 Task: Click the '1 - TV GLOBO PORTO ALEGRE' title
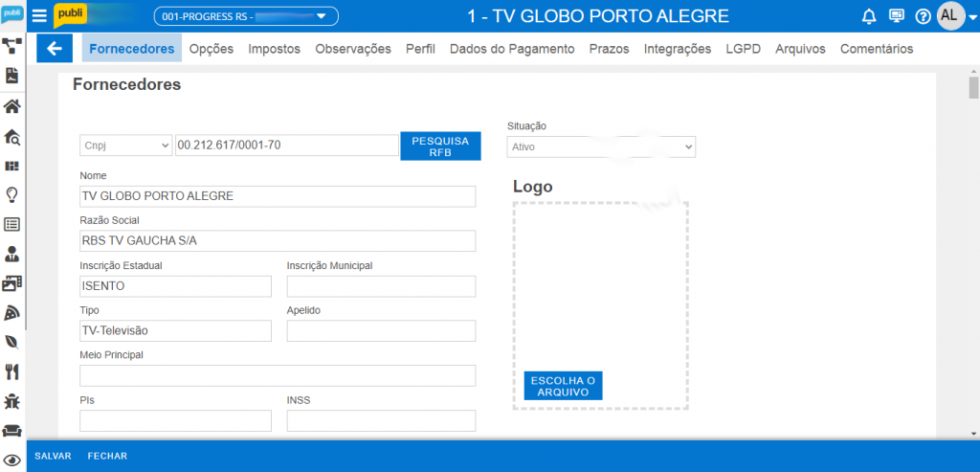tap(598, 16)
